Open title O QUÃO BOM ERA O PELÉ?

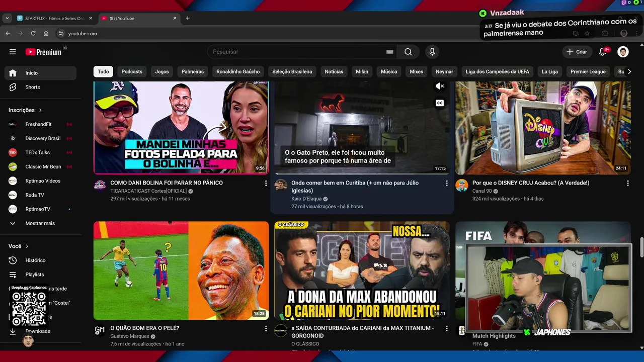pos(145,328)
